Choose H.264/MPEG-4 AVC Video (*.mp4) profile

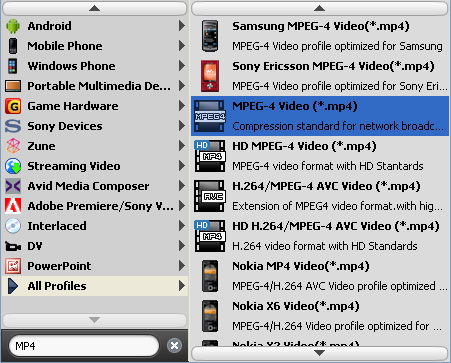coord(320,196)
